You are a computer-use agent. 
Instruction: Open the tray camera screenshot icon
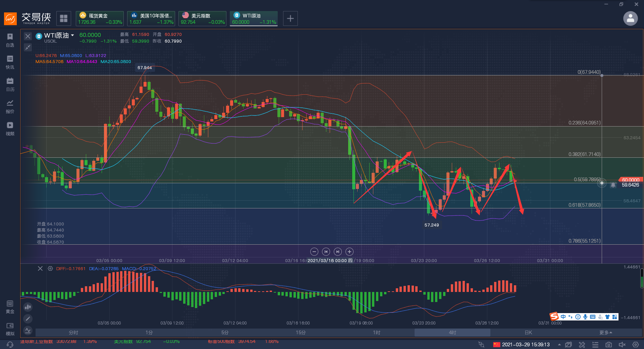pos(608,345)
